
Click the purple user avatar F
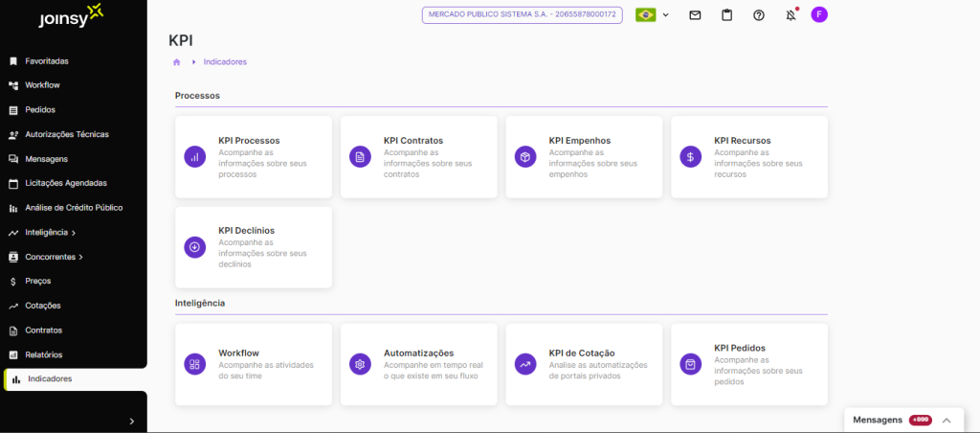tap(819, 14)
